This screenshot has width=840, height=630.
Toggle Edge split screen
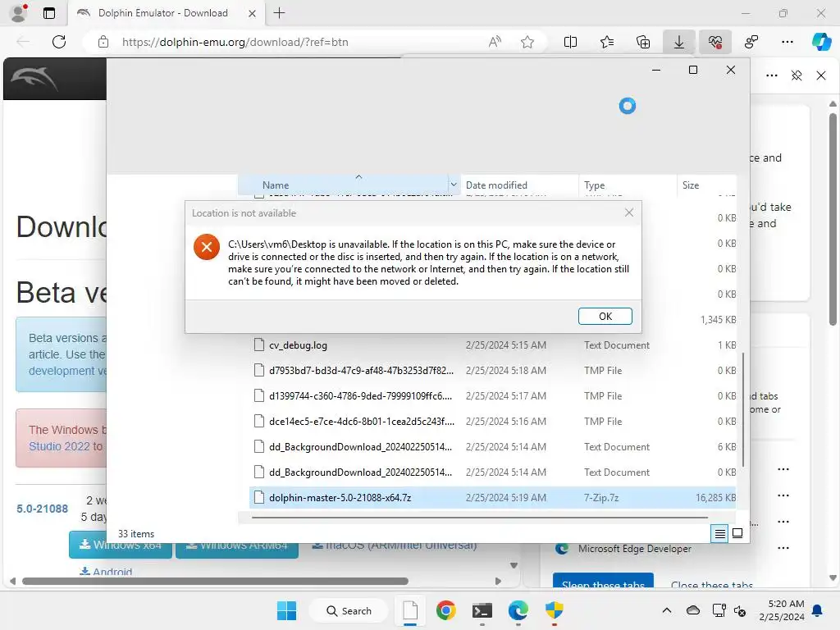(x=571, y=42)
